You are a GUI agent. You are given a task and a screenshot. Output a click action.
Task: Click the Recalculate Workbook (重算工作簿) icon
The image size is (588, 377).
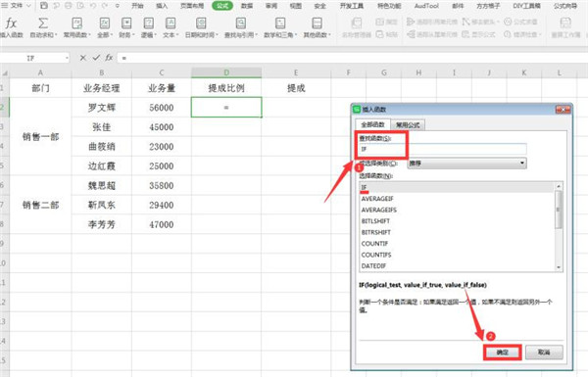(565, 24)
